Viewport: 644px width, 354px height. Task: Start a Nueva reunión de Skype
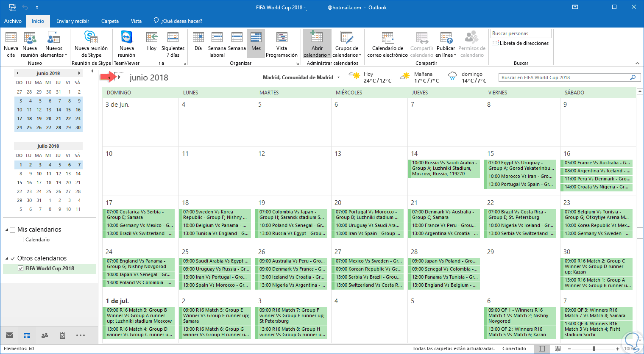pos(91,44)
